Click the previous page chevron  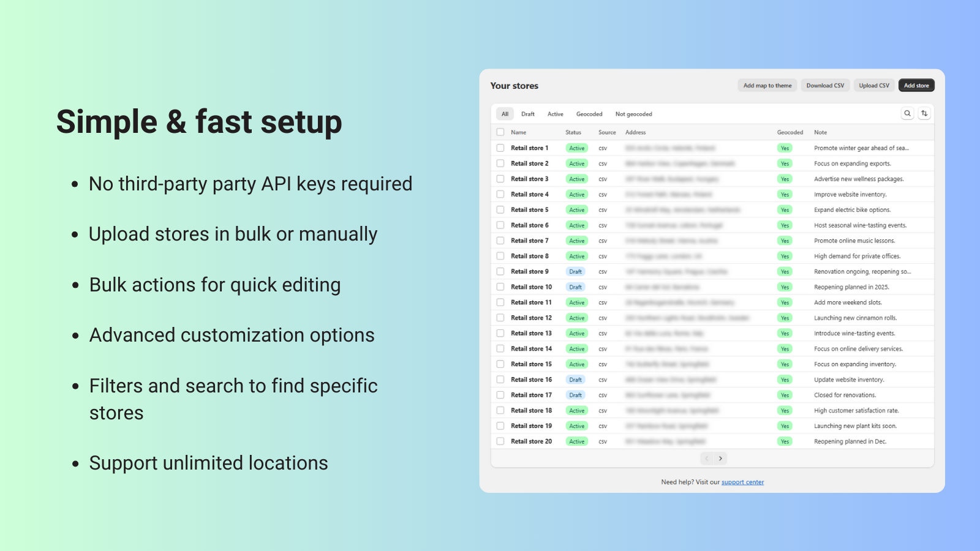(707, 458)
